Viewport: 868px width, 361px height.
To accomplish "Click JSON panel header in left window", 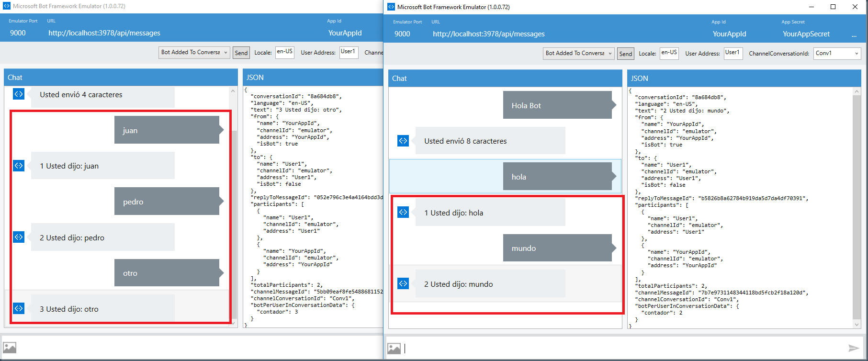I will (x=313, y=77).
